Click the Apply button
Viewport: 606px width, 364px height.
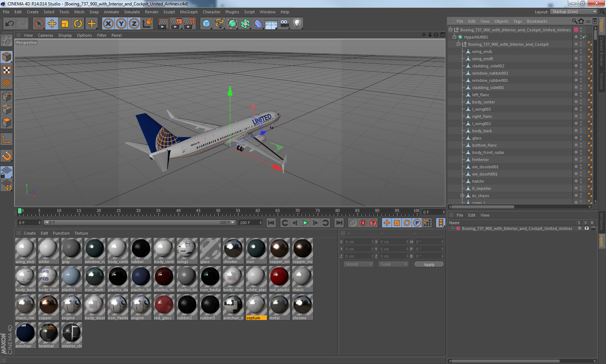(x=429, y=264)
